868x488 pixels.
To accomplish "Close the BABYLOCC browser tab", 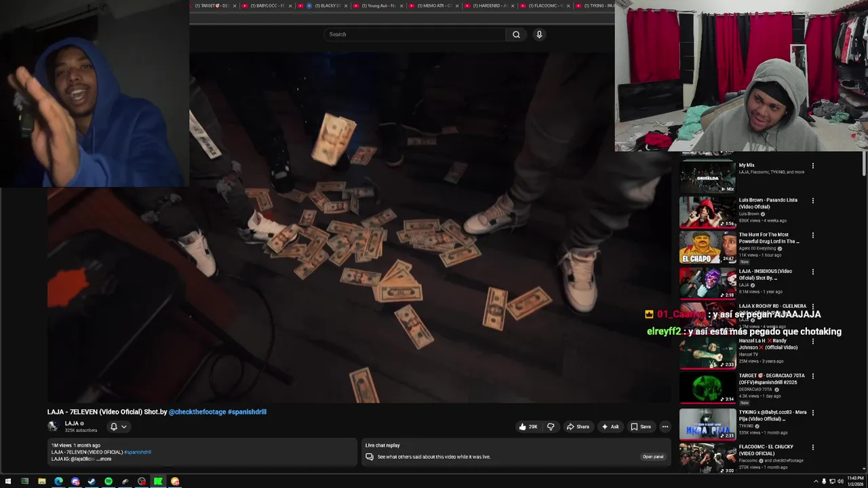I will [x=291, y=5].
